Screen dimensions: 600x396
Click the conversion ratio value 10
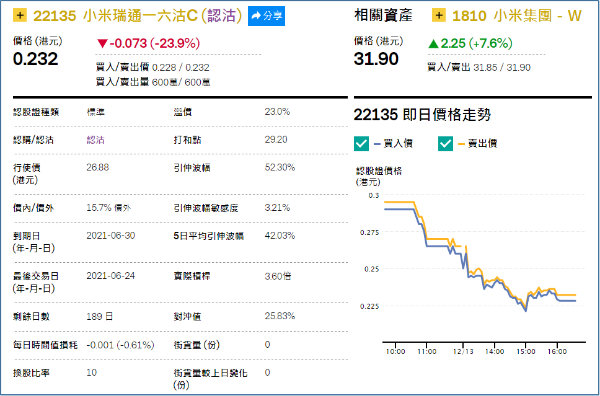(91, 373)
